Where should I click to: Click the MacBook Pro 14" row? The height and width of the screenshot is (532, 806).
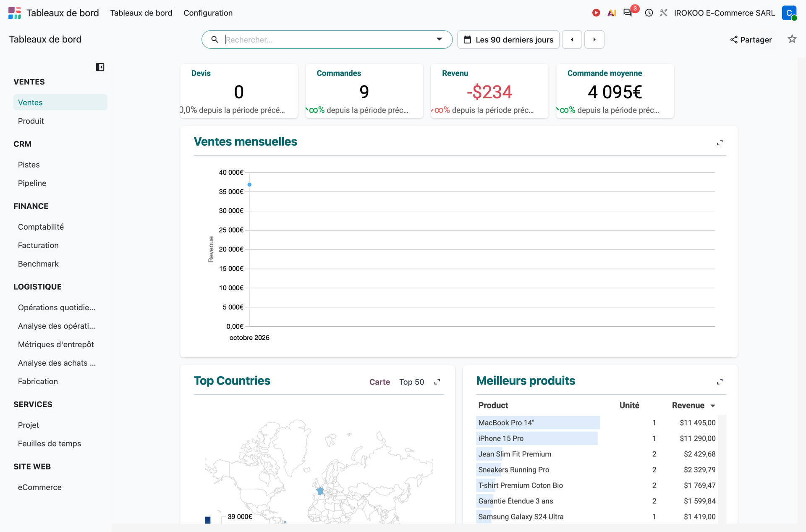pos(597,423)
